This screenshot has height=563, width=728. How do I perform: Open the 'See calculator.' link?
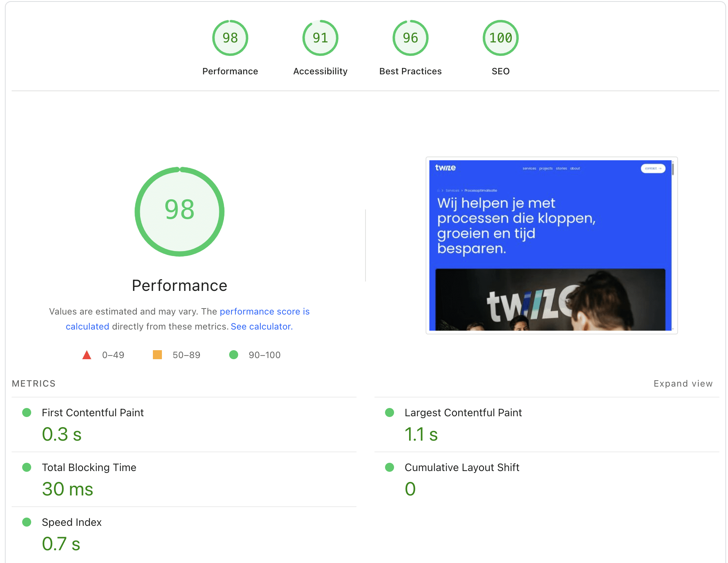[x=261, y=327]
